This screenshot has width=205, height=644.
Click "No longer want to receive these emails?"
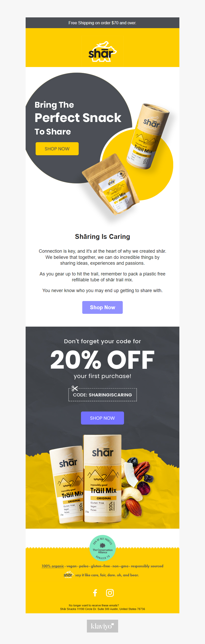coord(94,605)
